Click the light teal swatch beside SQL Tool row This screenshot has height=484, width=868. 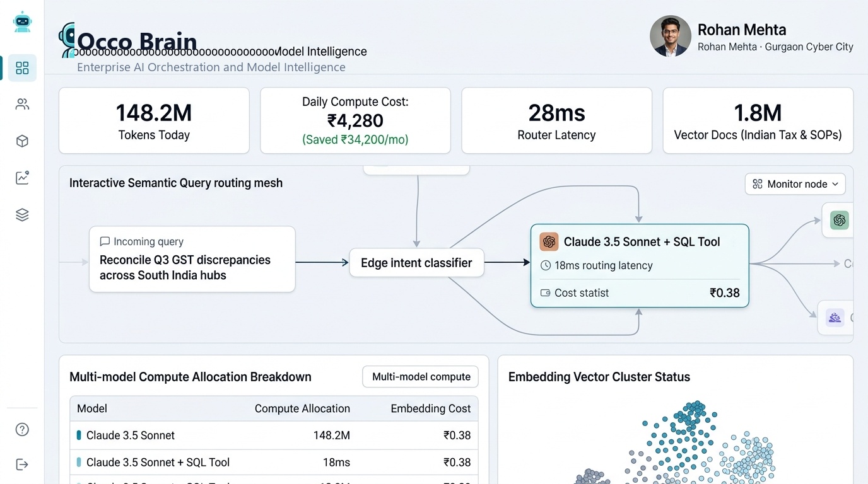tap(79, 462)
